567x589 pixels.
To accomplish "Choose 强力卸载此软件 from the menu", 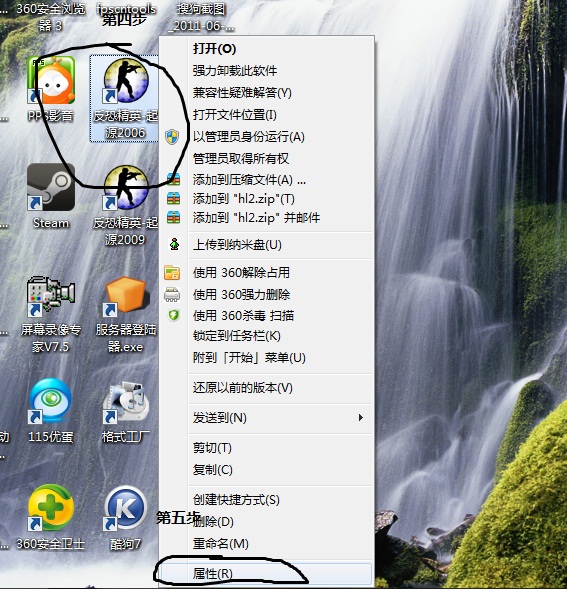I will pyautogui.click(x=235, y=71).
